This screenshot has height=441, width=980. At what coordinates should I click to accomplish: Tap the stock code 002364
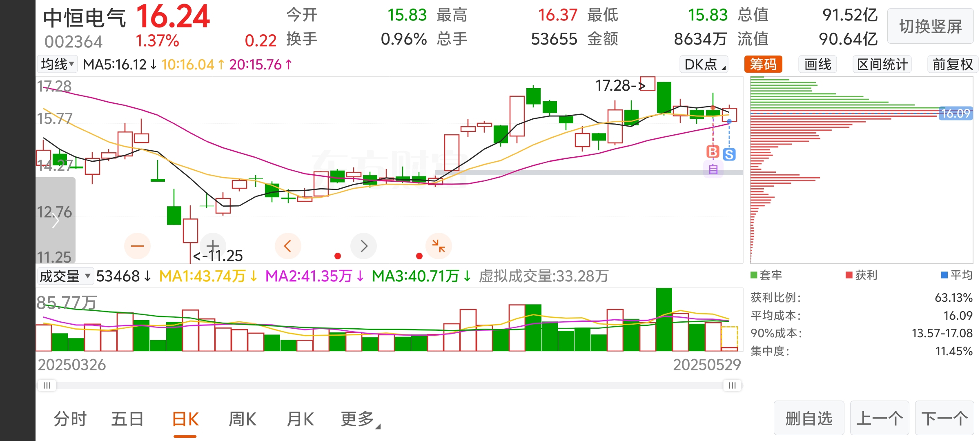click(x=73, y=42)
